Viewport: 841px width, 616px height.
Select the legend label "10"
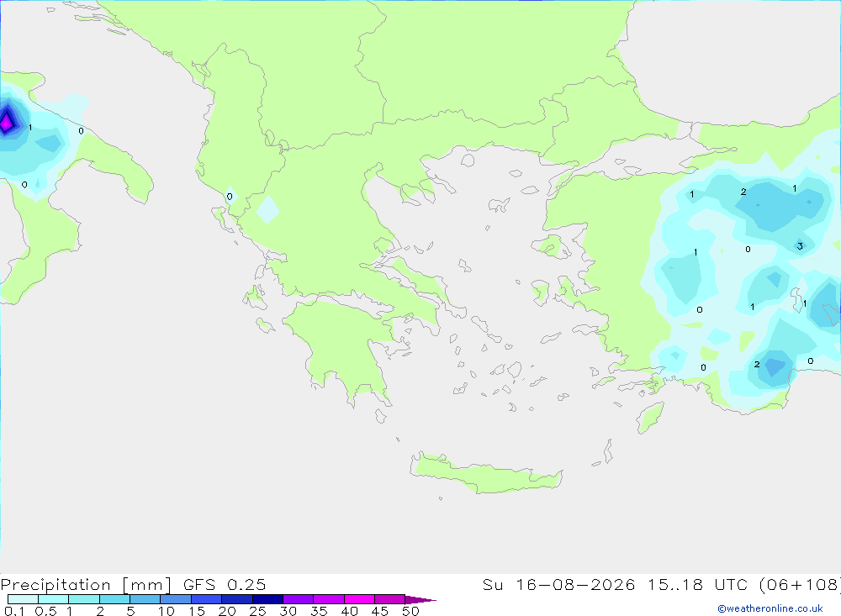[x=167, y=611]
